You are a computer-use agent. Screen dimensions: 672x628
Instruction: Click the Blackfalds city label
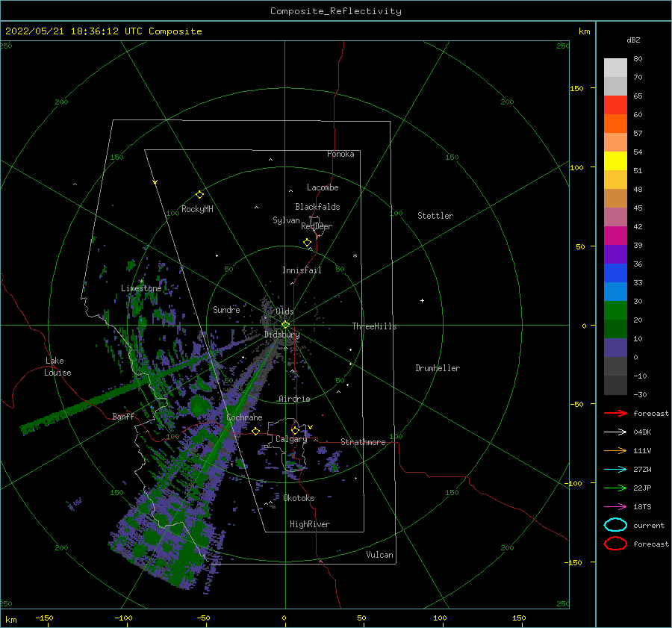click(x=317, y=207)
